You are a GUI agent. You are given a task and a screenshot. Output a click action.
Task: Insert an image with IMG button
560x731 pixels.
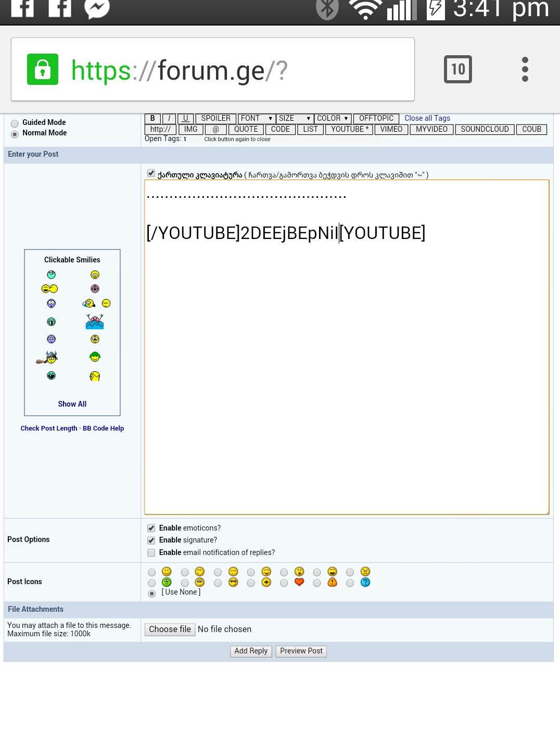click(190, 130)
